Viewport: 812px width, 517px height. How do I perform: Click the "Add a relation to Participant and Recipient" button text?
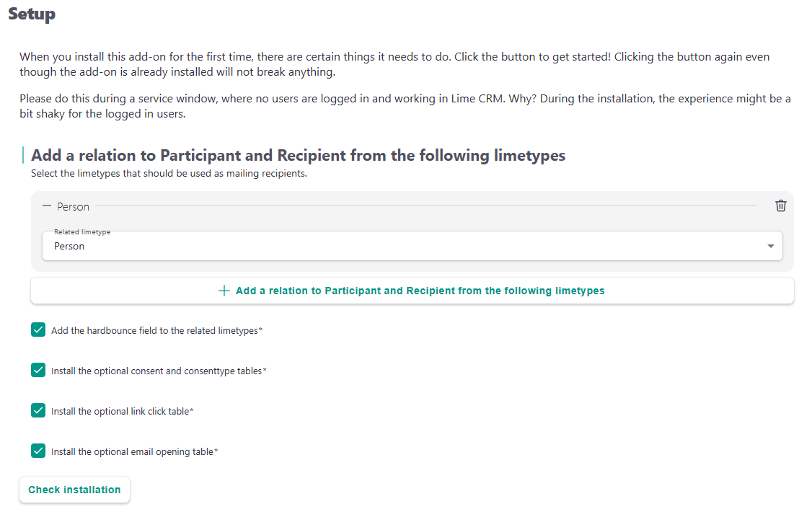click(420, 291)
